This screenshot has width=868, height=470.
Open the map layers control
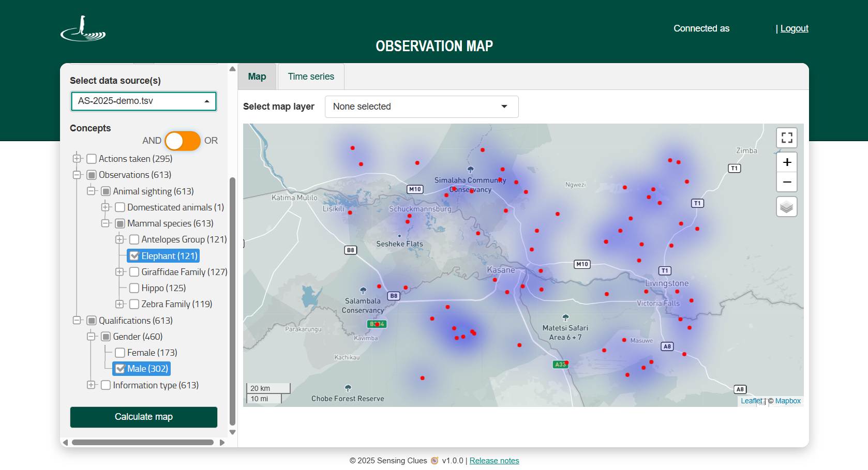[787, 207]
